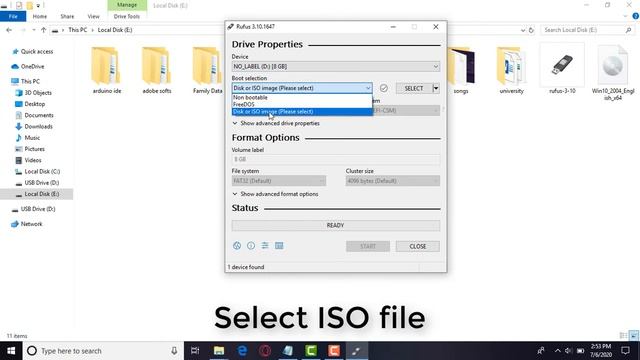Open the notification center icon
The height and width of the screenshot is (360, 640).
point(625,351)
